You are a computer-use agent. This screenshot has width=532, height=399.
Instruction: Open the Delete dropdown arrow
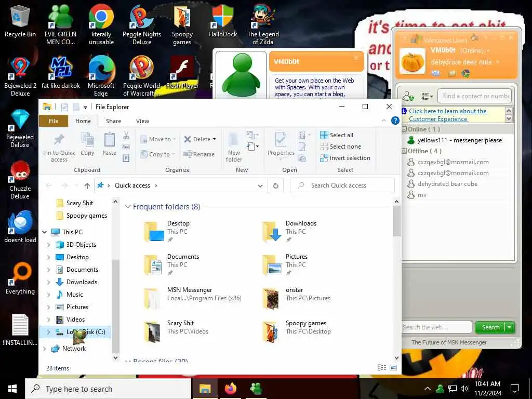tap(214, 139)
